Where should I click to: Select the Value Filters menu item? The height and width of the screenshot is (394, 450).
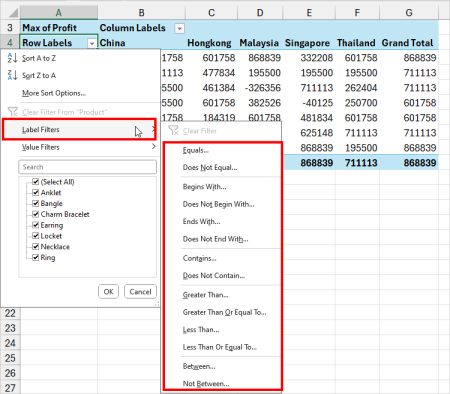[x=79, y=147]
